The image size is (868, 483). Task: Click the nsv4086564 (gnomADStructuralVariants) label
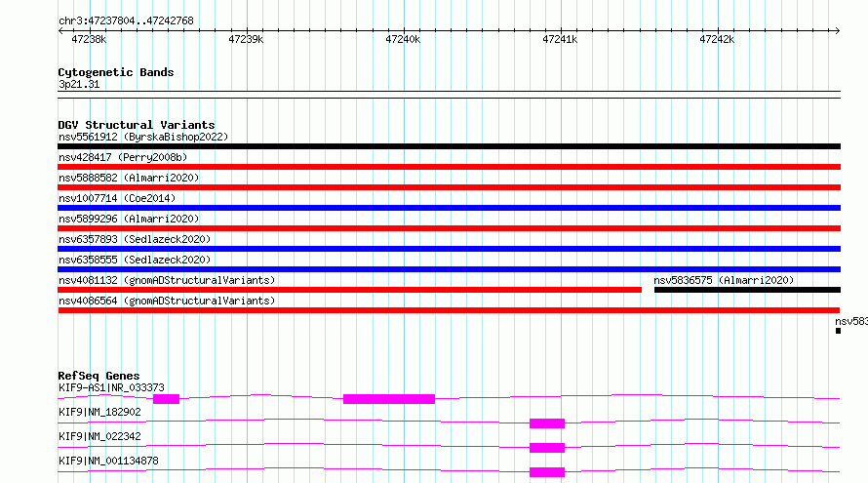pyautogui.click(x=167, y=301)
